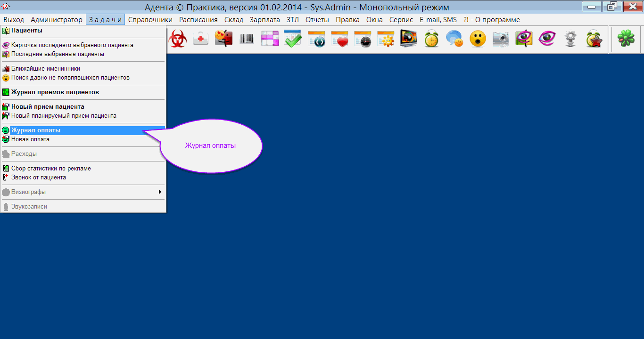Viewport: 644px width, 339px height.
Task: Click Выход in the menu bar
Action: coord(14,20)
